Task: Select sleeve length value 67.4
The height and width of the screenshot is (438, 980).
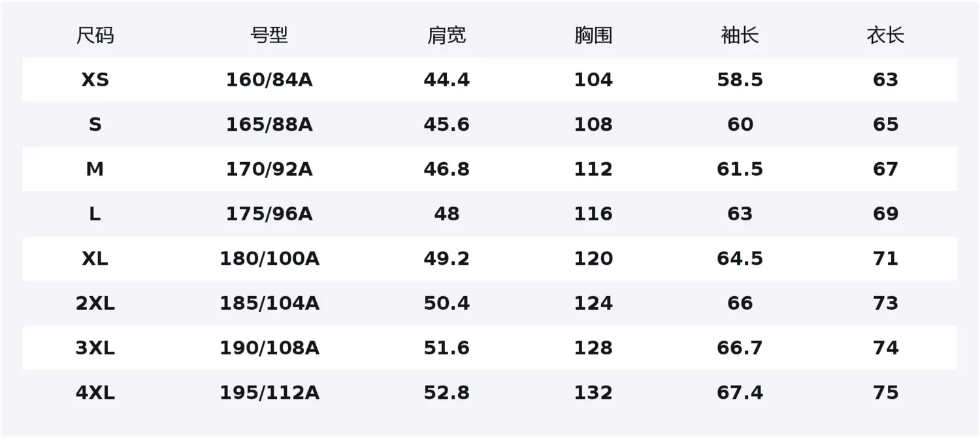Action: 740,393
